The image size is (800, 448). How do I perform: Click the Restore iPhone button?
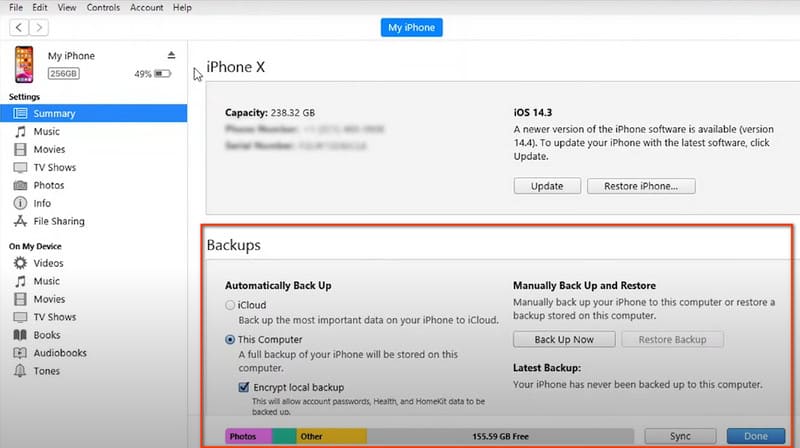641,186
